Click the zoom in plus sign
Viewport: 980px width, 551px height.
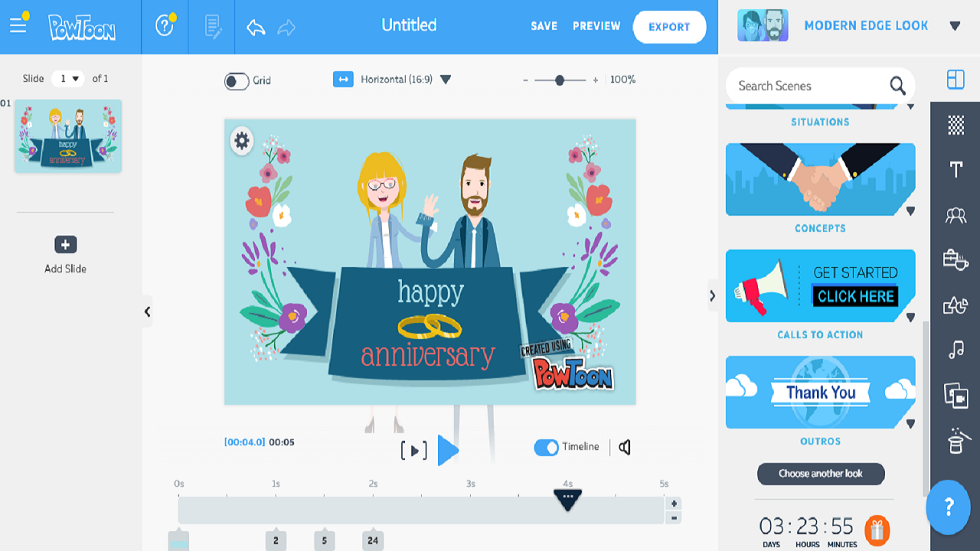[596, 80]
